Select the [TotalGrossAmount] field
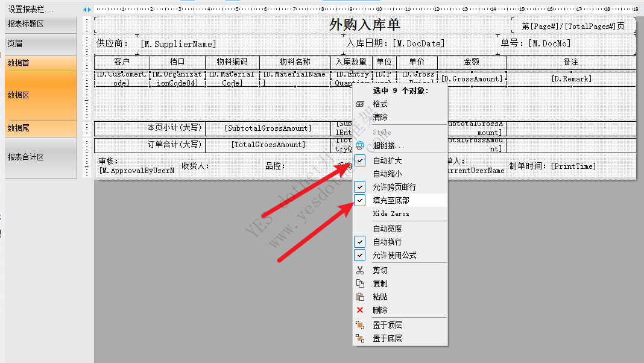The height and width of the screenshot is (363, 644). tap(268, 145)
